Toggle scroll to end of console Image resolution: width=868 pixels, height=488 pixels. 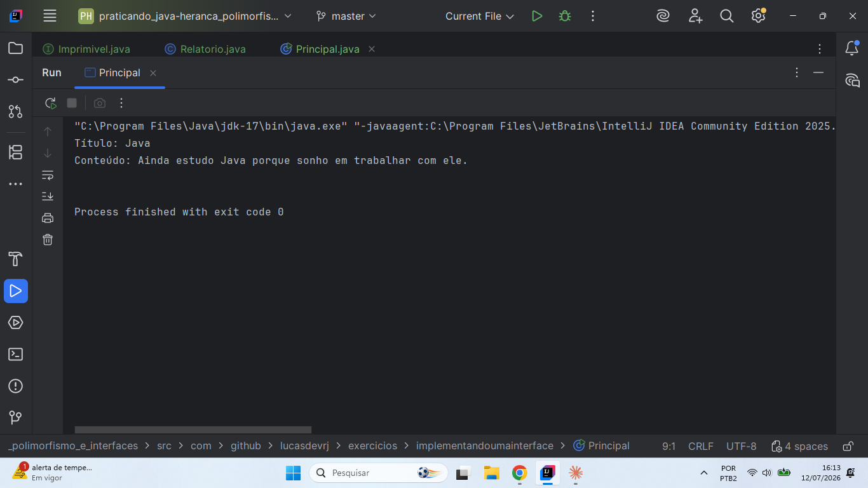coord(48,196)
